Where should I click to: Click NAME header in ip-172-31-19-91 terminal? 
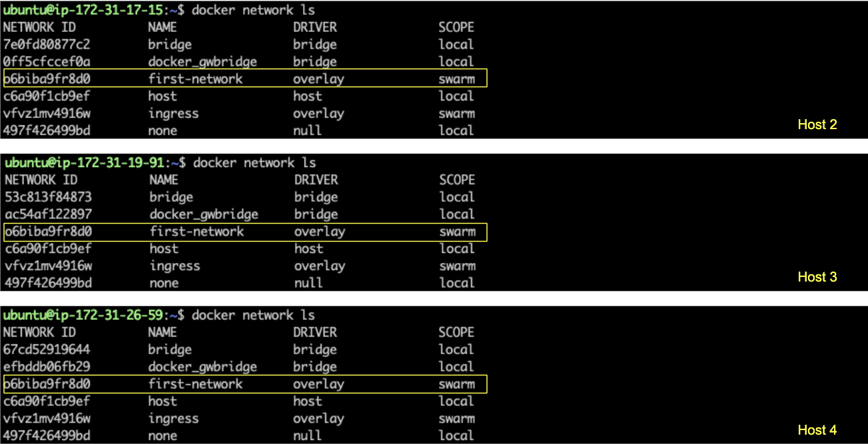point(164,180)
